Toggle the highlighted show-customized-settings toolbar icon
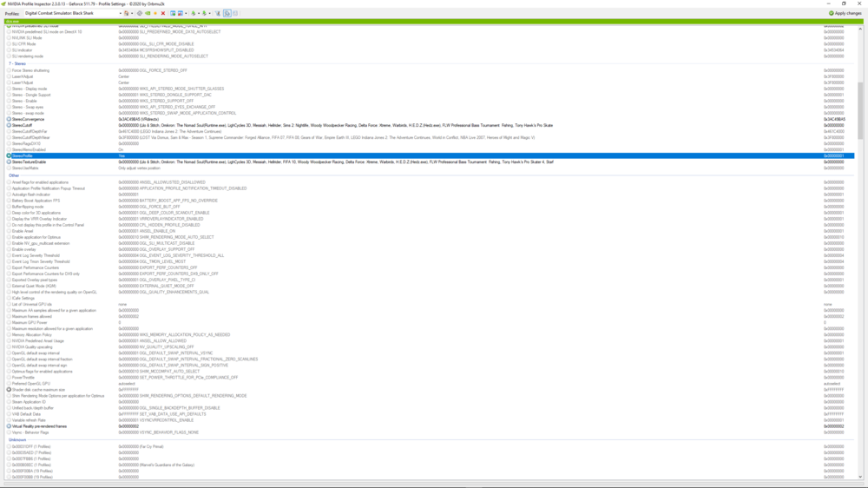The image size is (868, 488). pos(227,13)
